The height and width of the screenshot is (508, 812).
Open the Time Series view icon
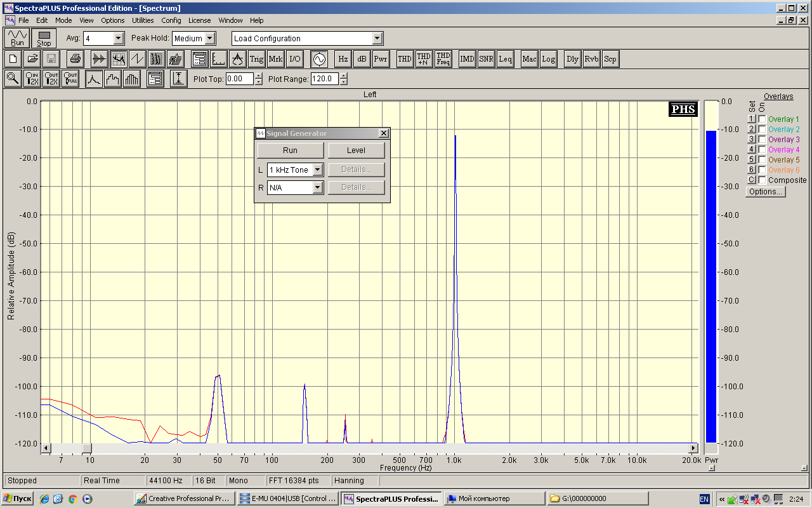100,59
